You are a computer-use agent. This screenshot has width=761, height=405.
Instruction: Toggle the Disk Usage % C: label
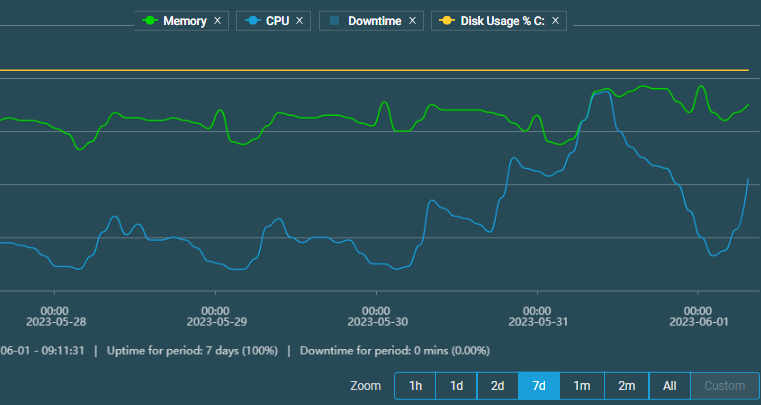coord(502,20)
